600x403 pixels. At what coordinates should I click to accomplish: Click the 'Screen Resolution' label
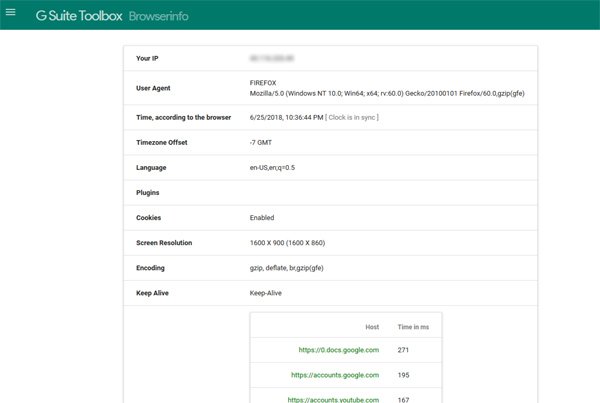(164, 243)
